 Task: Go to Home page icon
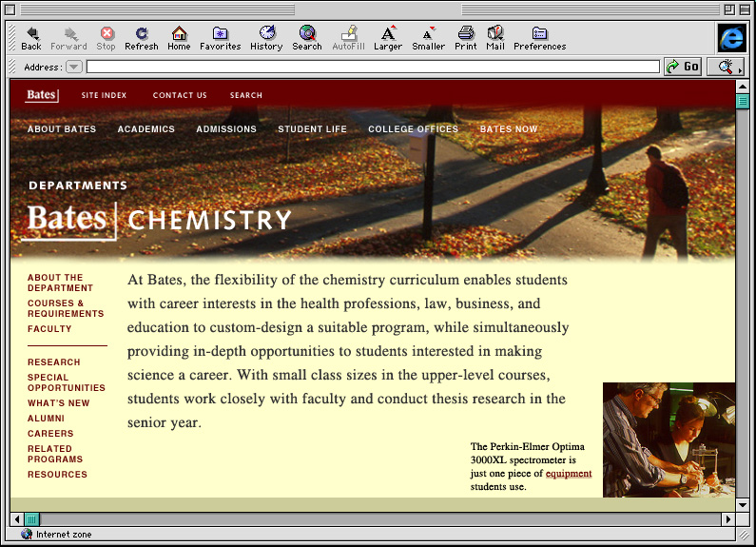(179, 32)
